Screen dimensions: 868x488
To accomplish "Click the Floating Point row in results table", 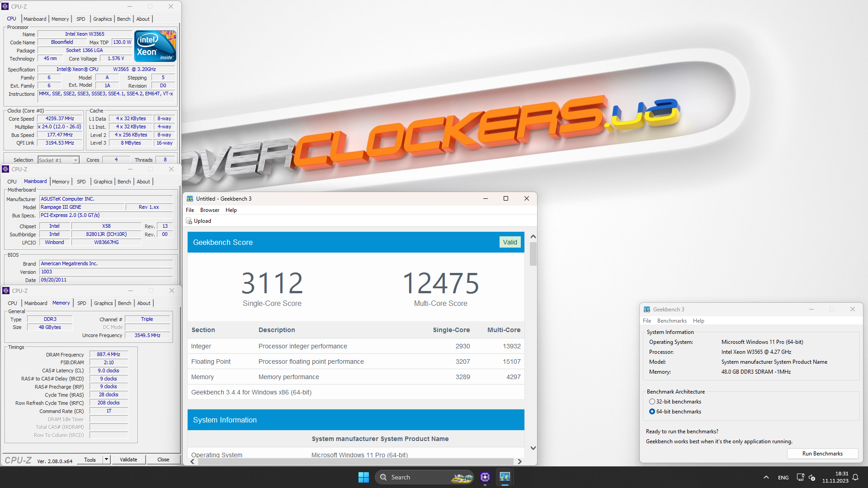I will [356, 361].
